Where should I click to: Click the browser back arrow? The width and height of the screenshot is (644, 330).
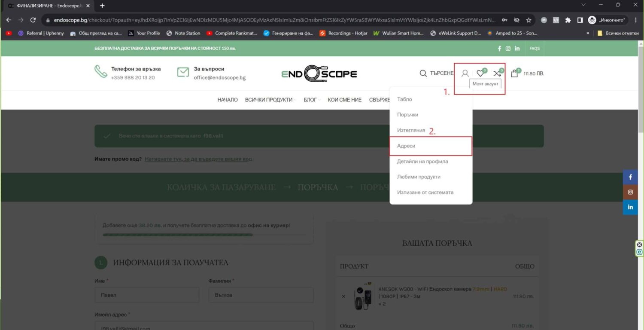(x=9, y=20)
